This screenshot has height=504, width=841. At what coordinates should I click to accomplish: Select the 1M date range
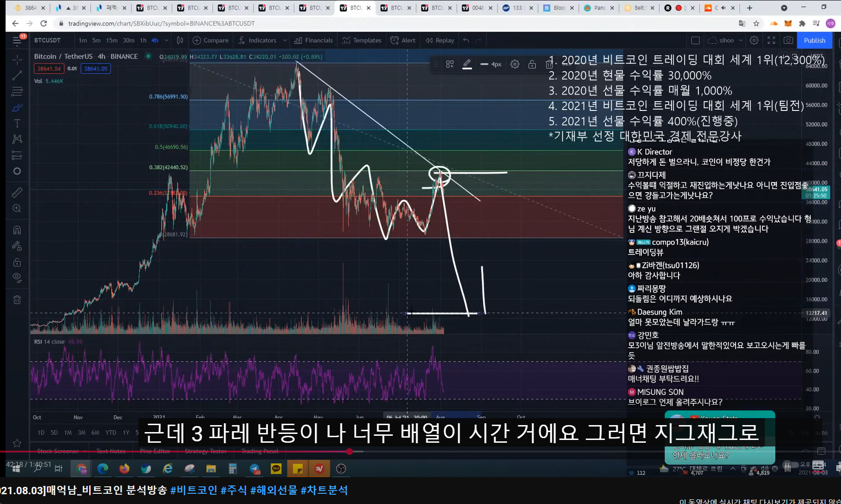[68, 433]
